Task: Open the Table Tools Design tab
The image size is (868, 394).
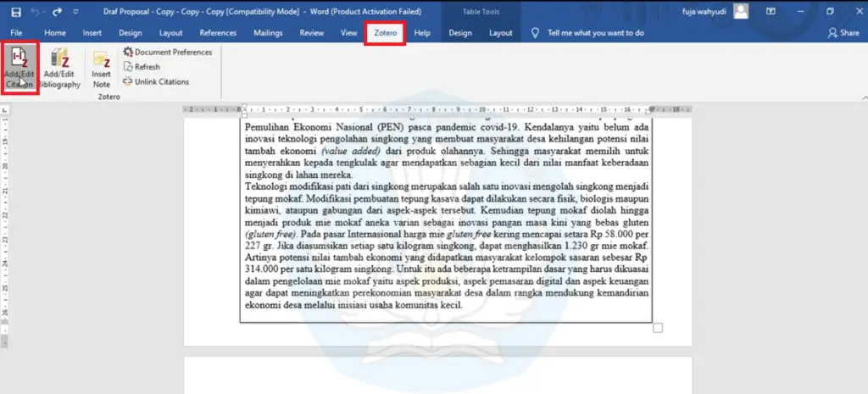Action: 460,33
